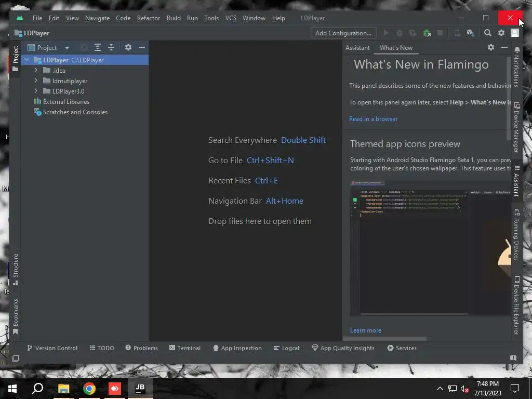Click the Learn more link
532x399 pixels.
365,330
